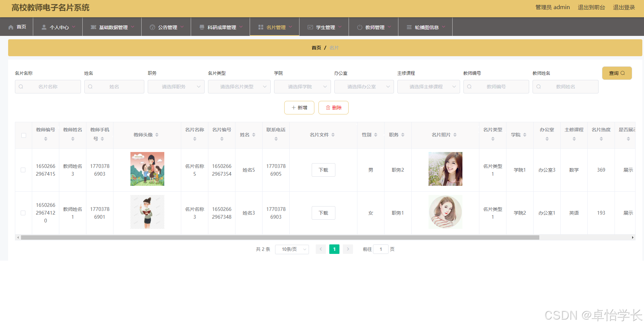Sort by 名片编号 column arrows

click(222, 139)
